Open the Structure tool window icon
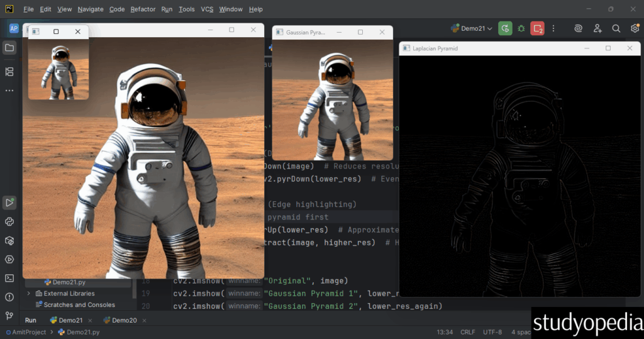This screenshot has width=644, height=339. (x=9, y=72)
